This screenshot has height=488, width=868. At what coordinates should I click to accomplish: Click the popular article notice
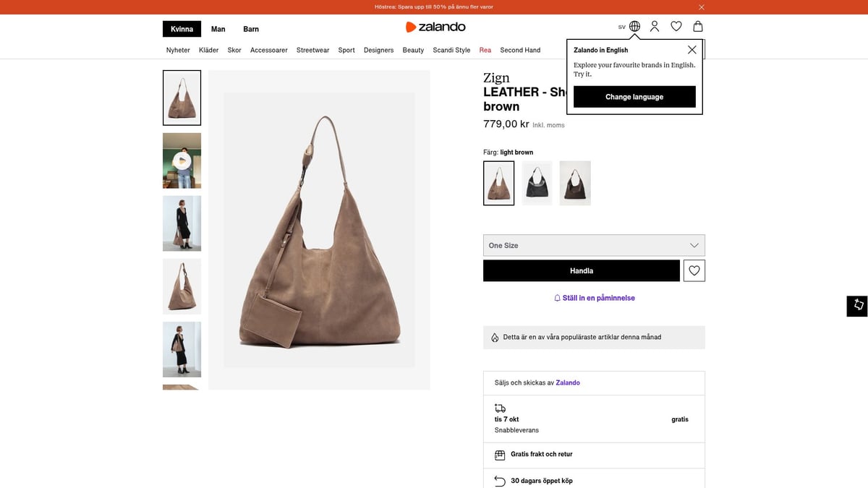(594, 338)
